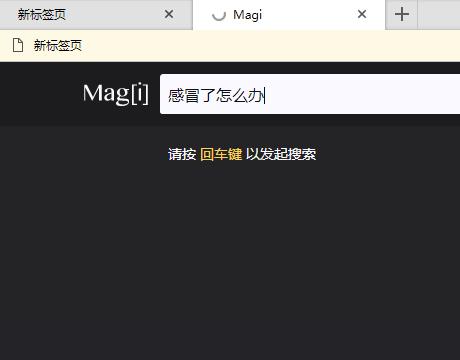Open a new tab with plus button
This screenshot has width=460, height=360.
tap(402, 15)
